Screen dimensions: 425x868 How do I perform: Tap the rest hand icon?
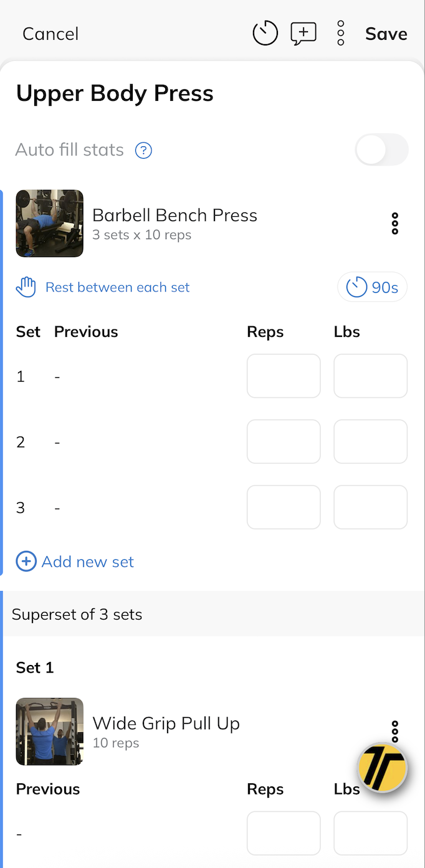pyautogui.click(x=26, y=288)
